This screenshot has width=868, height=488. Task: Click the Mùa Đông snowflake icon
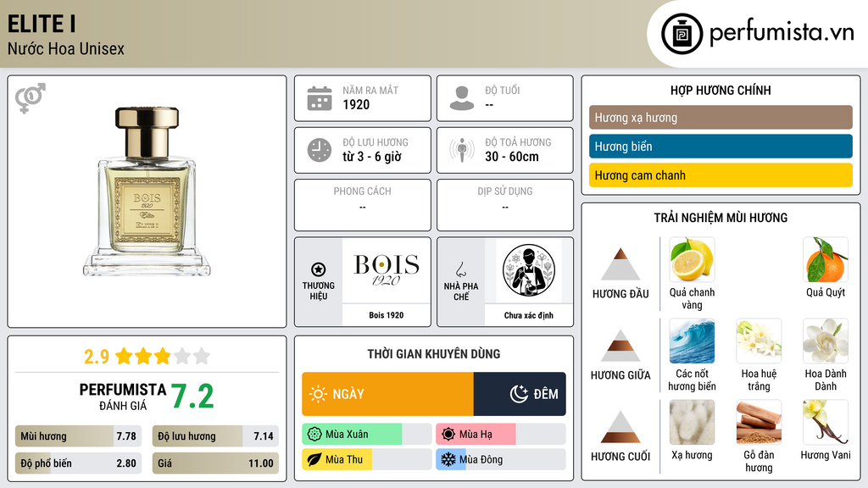click(448, 460)
